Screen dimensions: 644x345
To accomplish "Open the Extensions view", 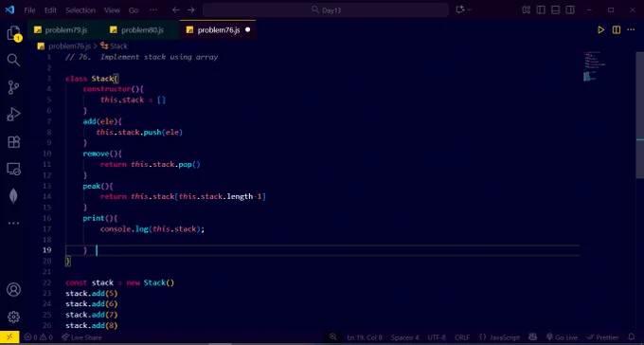I will [13, 142].
